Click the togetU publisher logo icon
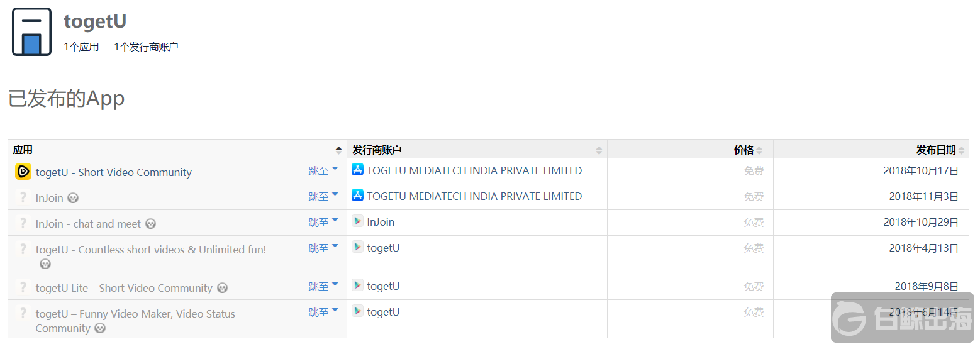 tap(31, 32)
